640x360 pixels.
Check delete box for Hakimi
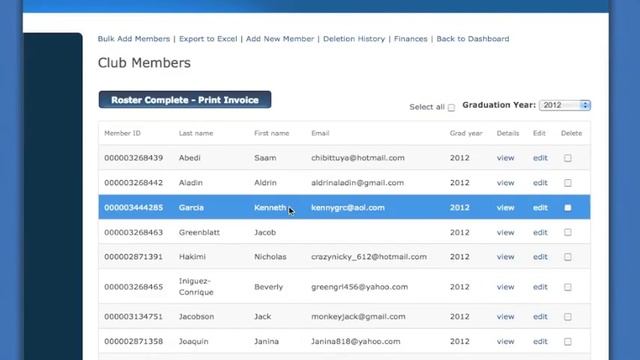[568, 257]
